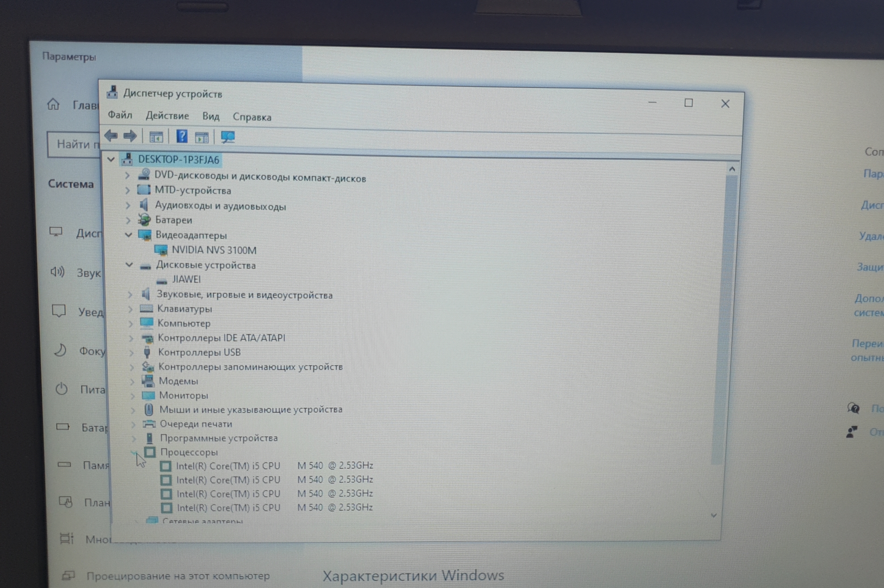Expand Клавиатуры chevron
Image resolution: width=884 pixels, height=588 pixels.
(x=130, y=309)
